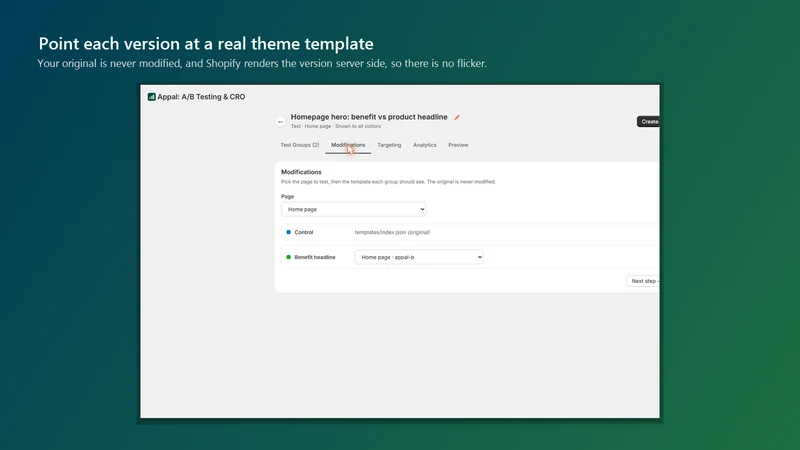Edit test name with the pencil icon
The width and height of the screenshot is (800, 450).
(457, 117)
